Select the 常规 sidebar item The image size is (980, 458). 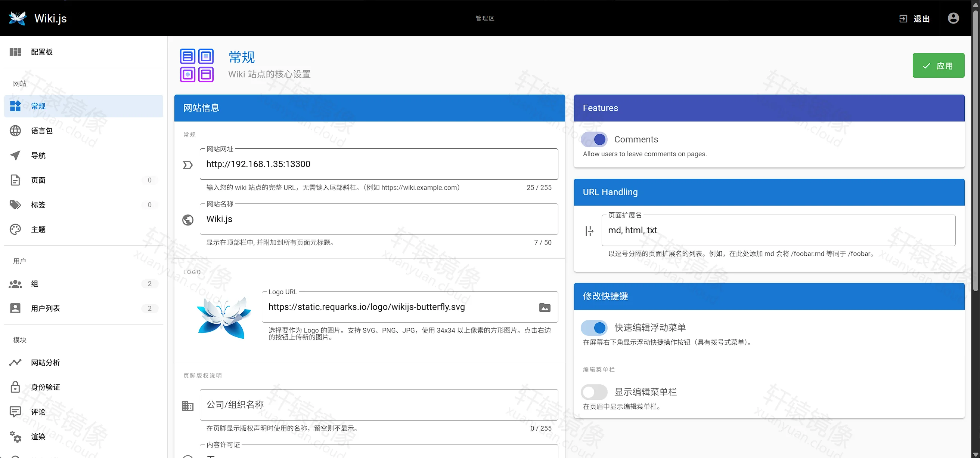click(x=83, y=106)
